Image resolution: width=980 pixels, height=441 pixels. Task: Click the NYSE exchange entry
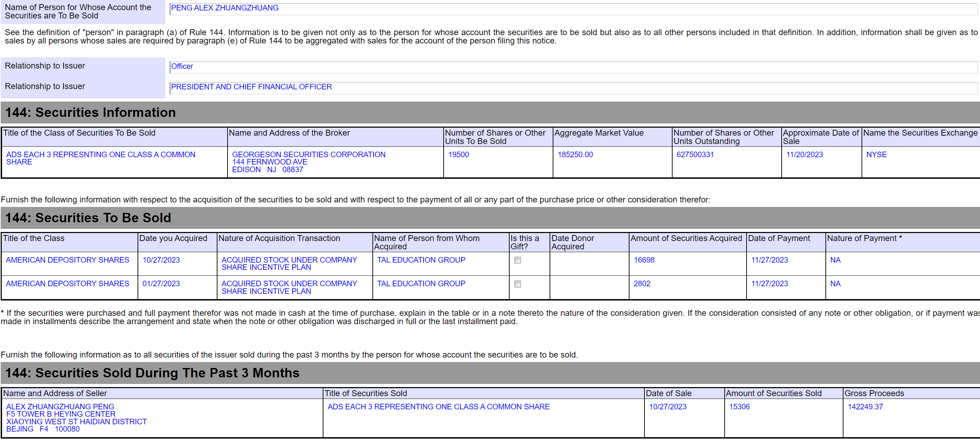876,155
